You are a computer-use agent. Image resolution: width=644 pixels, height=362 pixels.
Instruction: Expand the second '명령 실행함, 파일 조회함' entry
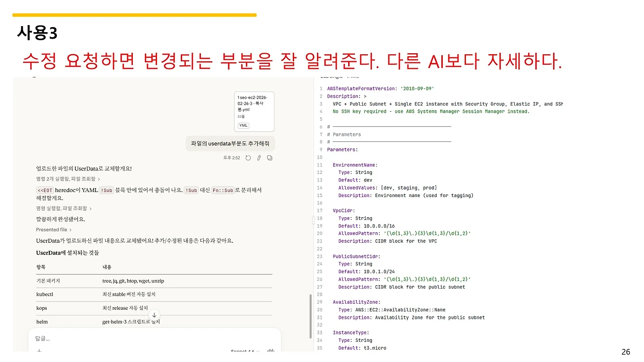click(63, 208)
